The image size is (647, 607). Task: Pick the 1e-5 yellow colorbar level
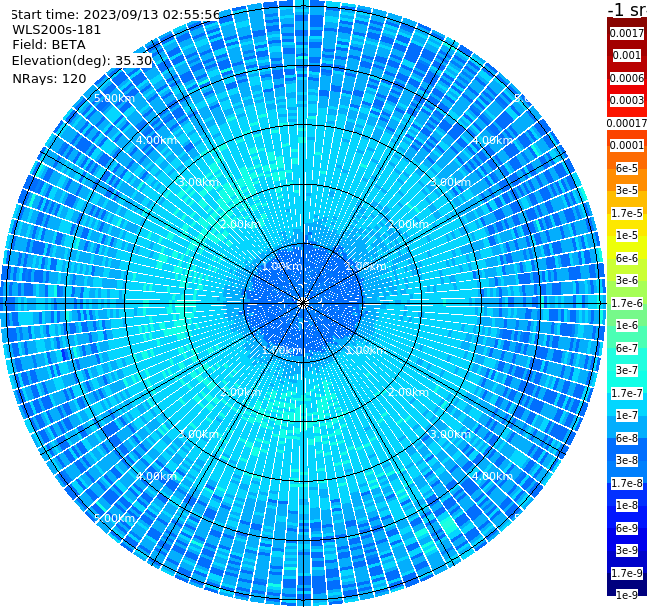click(627, 235)
